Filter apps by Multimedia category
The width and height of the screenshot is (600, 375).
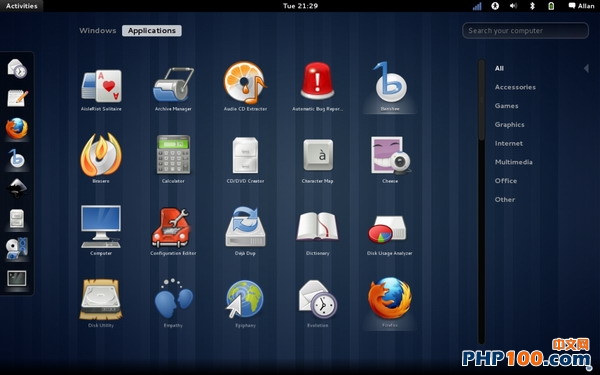tap(514, 162)
